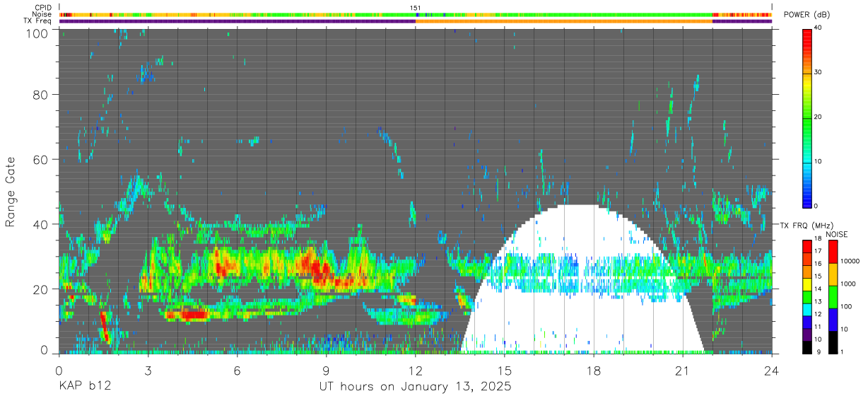This screenshot has width=868, height=401.
Task: Click TX frequency legend label 17
Action: tap(817, 251)
